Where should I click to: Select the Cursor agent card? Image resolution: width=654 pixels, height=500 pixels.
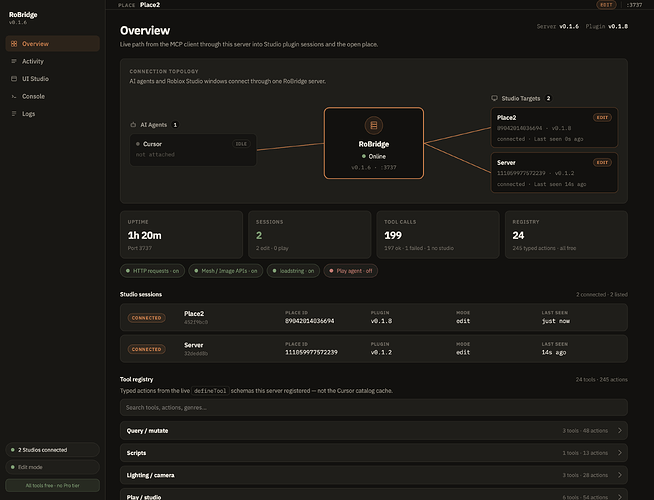pos(193,150)
